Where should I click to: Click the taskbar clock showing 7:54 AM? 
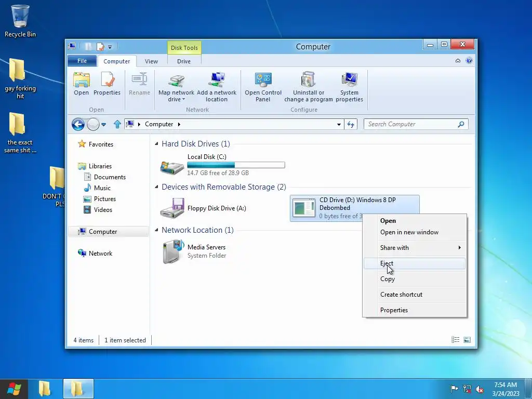506,389
